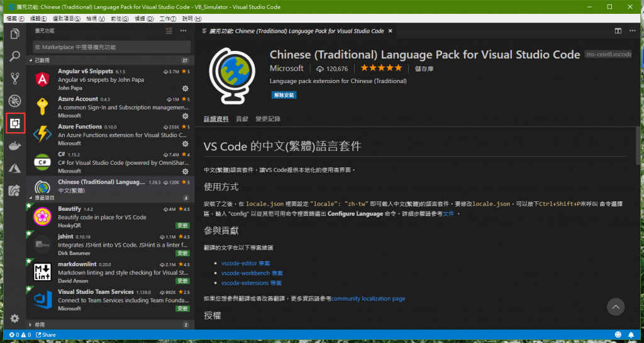Switch to the 變更記錄 tab
Image resolution: width=644 pixels, height=343 pixels.
268,119
